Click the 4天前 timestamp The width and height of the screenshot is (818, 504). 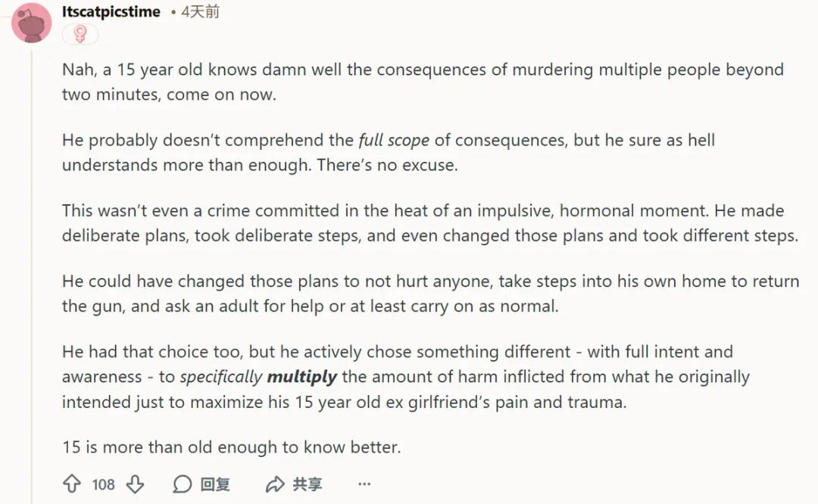click(x=200, y=12)
